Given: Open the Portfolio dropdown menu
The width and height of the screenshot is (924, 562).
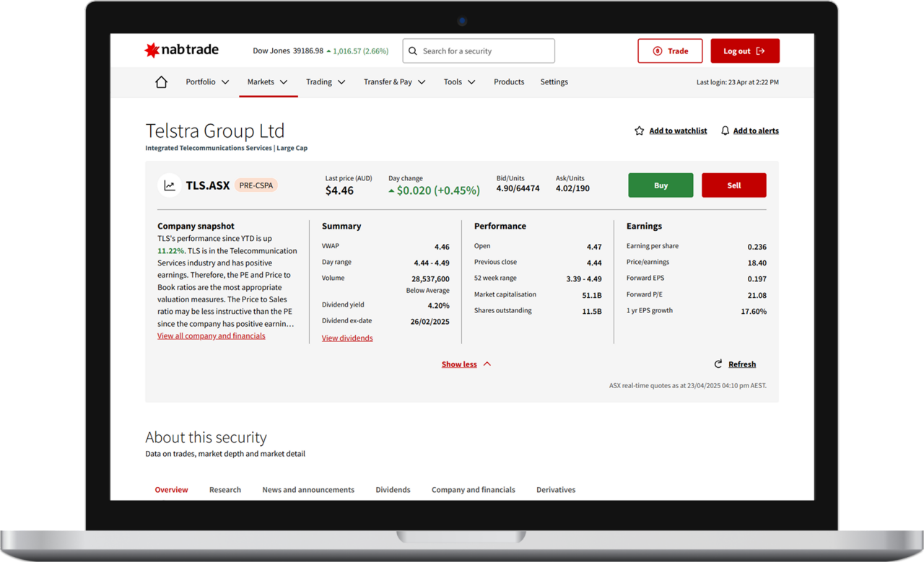Looking at the screenshot, I should coord(207,82).
